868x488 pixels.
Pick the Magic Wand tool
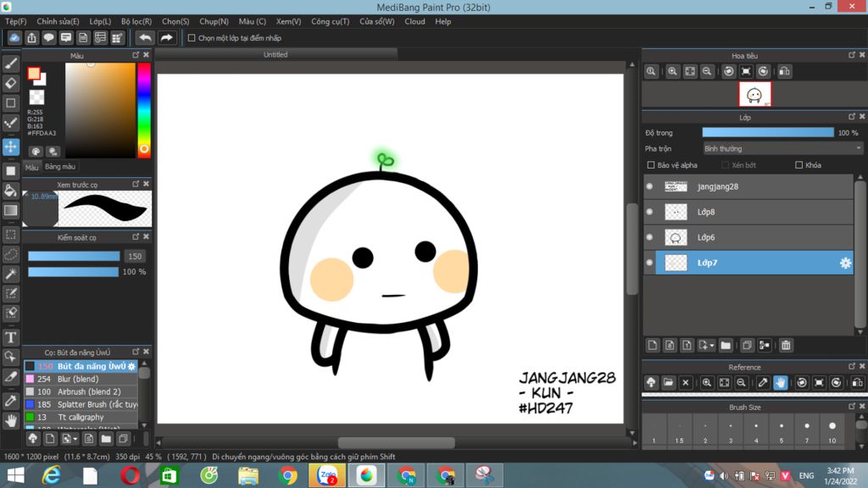[10, 274]
